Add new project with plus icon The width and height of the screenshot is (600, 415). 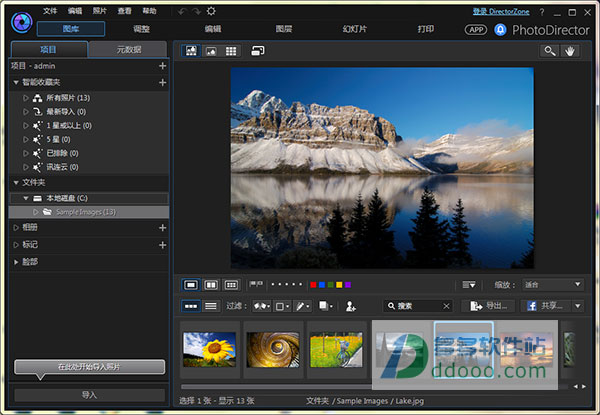pos(163,66)
